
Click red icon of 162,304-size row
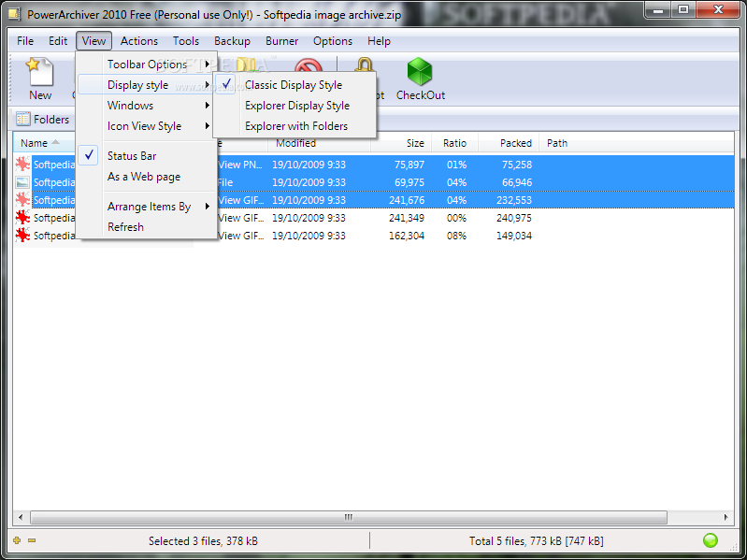(22, 236)
